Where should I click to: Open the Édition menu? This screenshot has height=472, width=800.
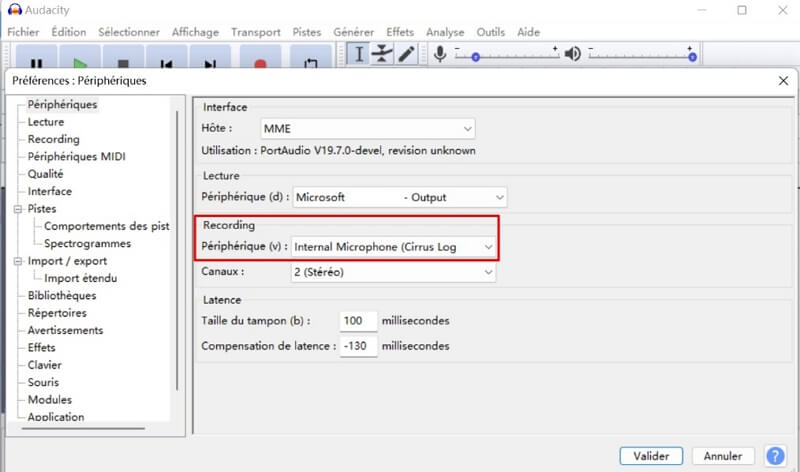tap(69, 32)
